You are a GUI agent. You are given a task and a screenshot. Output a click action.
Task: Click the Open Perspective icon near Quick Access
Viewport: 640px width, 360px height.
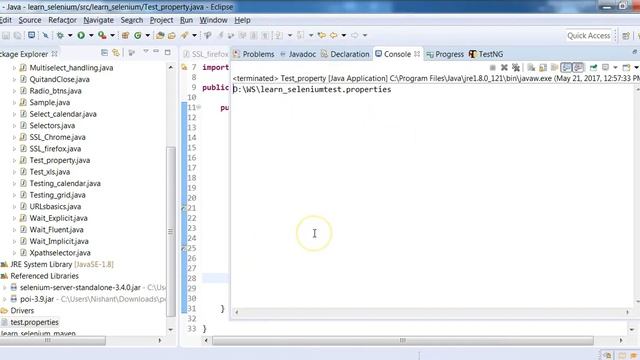point(626,36)
